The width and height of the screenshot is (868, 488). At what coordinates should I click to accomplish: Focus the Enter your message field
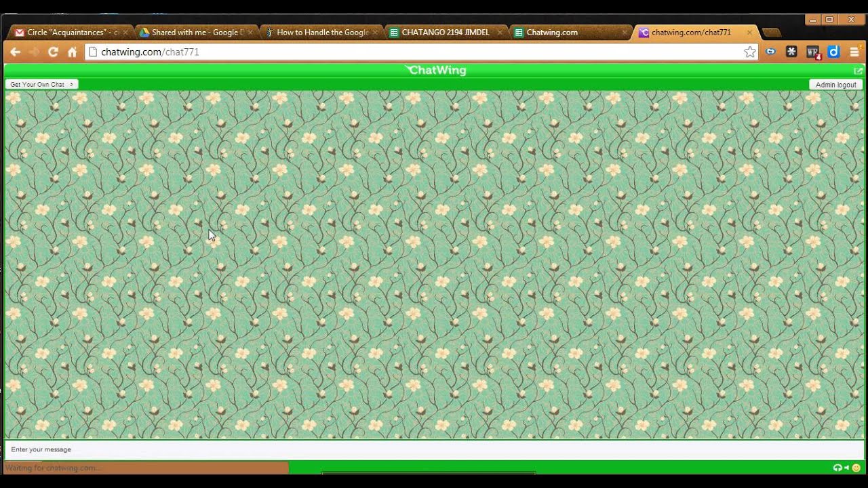click(x=434, y=449)
